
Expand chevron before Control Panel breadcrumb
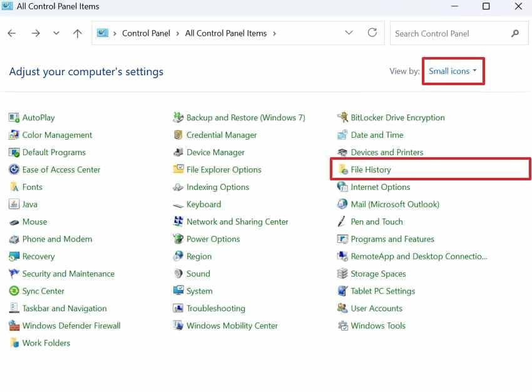(115, 34)
